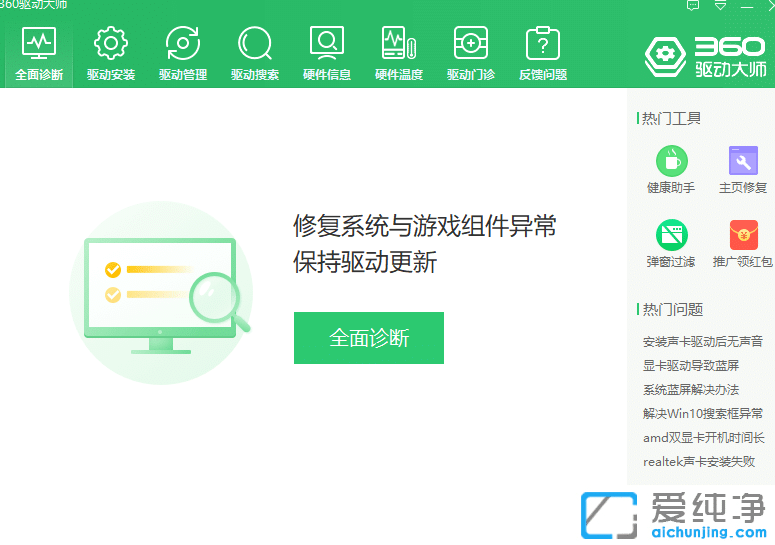Open 驱动搜索 (driver search) tool
The width and height of the screenshot is (775, 545).
point(254,54)
